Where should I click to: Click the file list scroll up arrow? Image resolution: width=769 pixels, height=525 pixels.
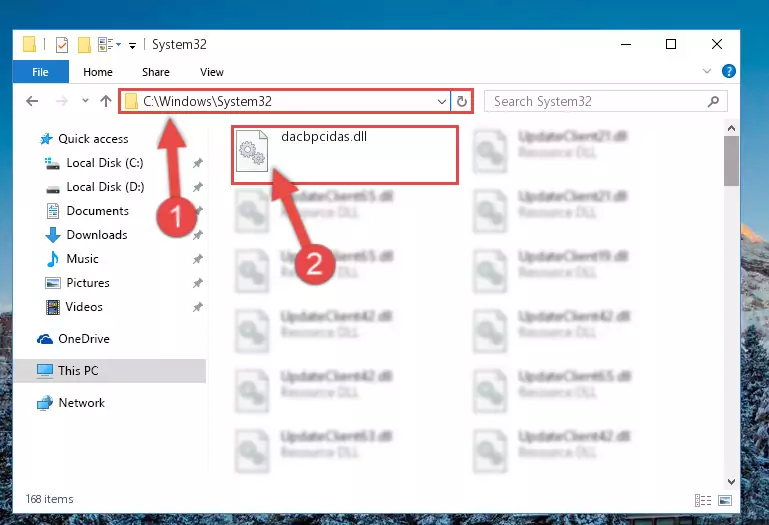[x=731, y=129]
